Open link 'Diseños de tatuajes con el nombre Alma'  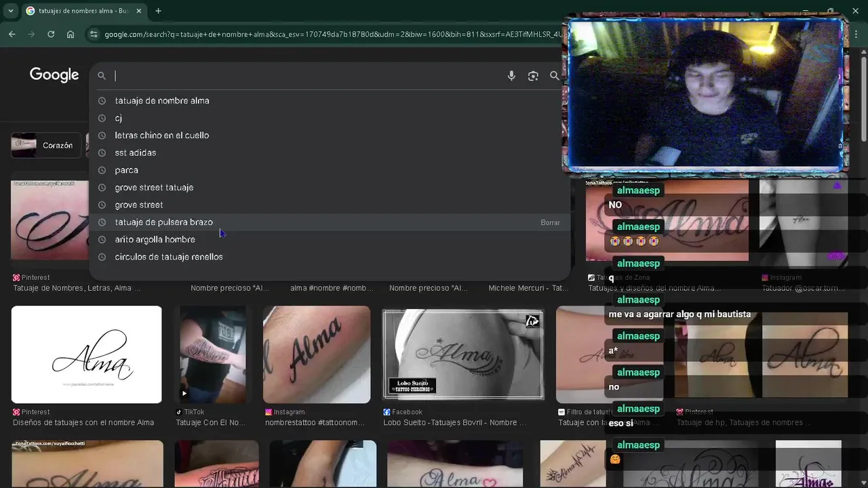click(83, 422)
